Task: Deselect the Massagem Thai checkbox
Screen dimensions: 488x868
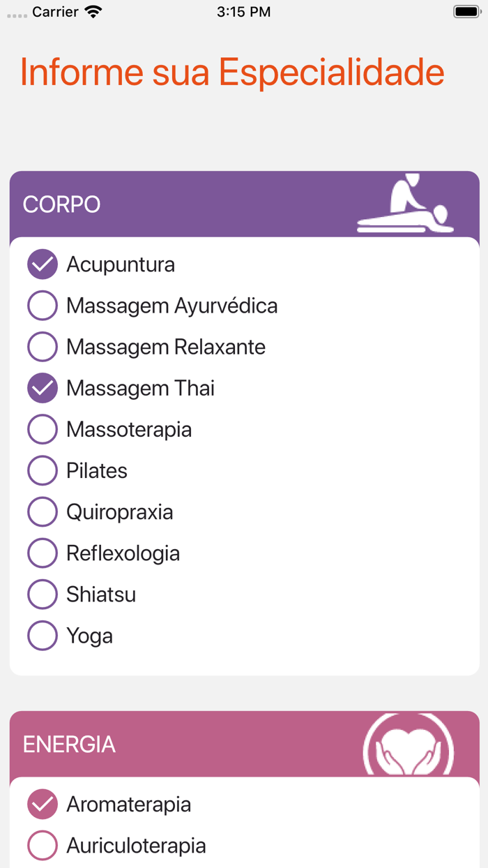Action: click(x=43, y=388)
